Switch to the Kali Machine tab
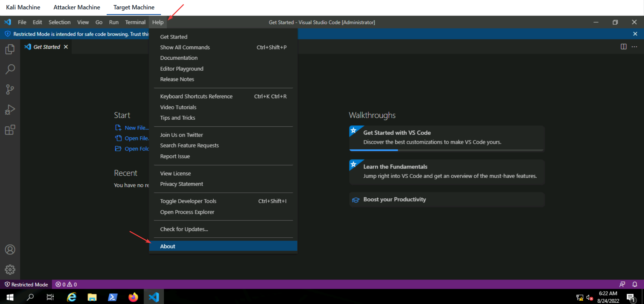The width and height of the screenshot is (644, 304). click(x=23, y=7)
